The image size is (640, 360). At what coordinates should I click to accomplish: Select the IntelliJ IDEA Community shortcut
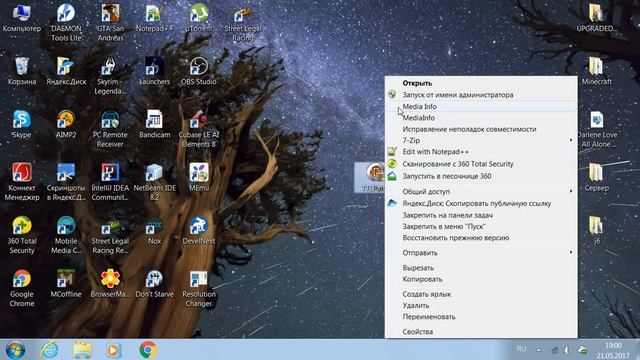click(x=110, y=182)
